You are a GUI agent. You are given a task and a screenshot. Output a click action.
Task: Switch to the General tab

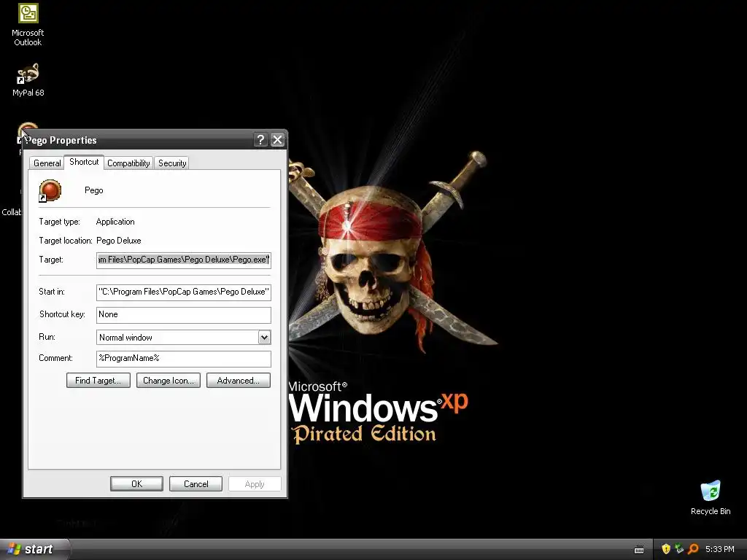click(47, 163)
